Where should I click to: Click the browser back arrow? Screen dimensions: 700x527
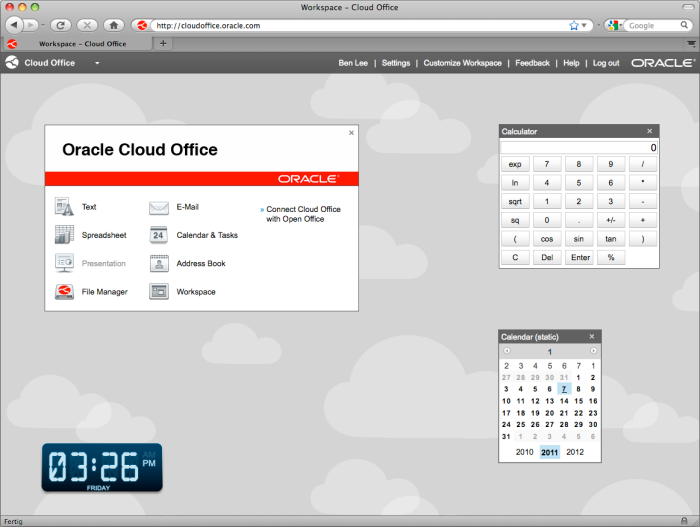point(14,25)
